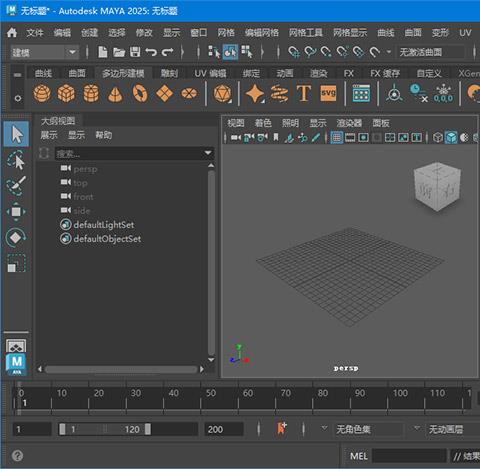Open the viewport 着色 menu
The height and width of the screenshot is (469, 480).
coord(263,123)
